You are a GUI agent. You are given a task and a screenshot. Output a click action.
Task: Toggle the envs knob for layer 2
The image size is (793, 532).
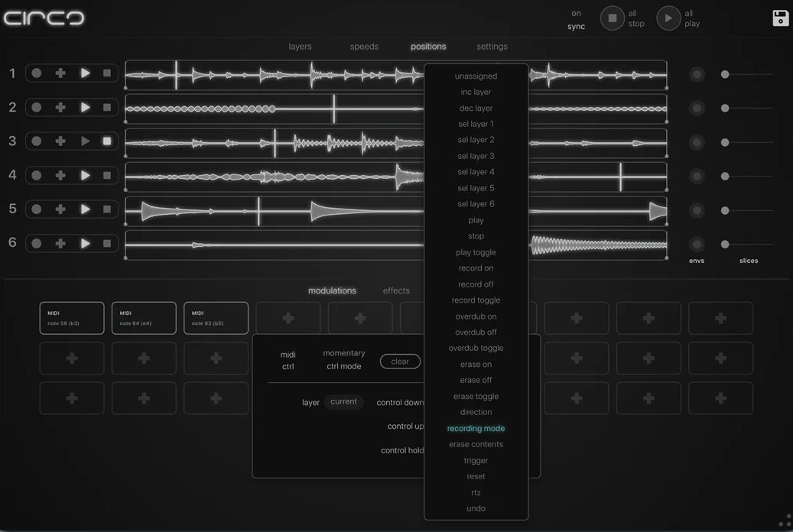697,109
